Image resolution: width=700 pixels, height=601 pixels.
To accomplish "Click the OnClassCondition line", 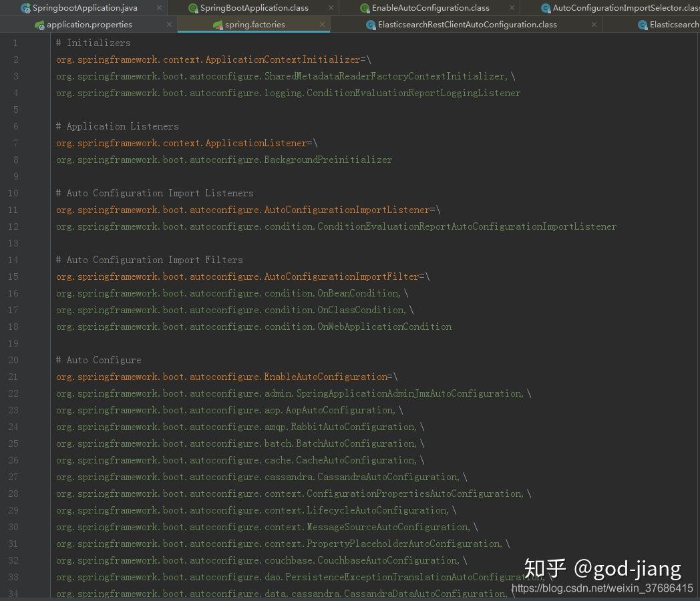I will click(x=235, y=310).
